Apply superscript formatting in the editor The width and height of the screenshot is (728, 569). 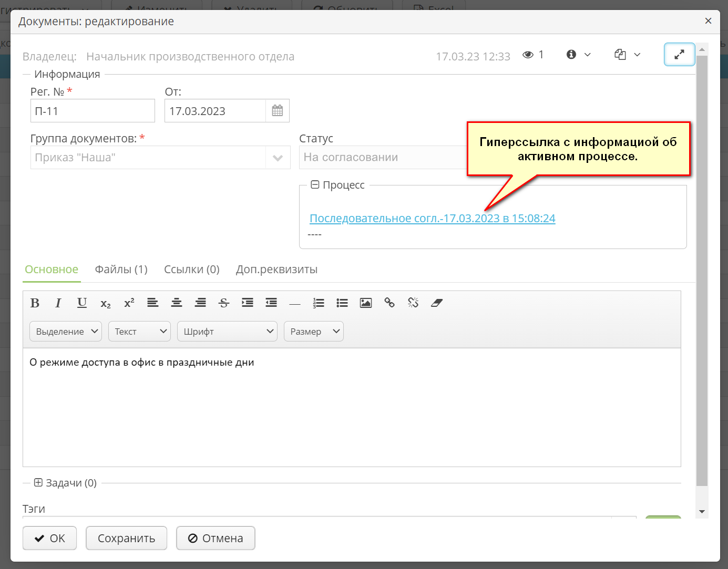tap(129, 303)
